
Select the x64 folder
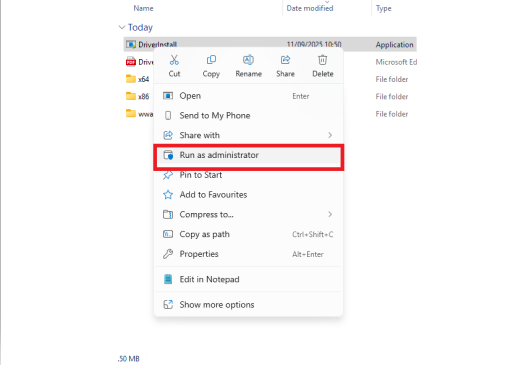tap(138, 79)
